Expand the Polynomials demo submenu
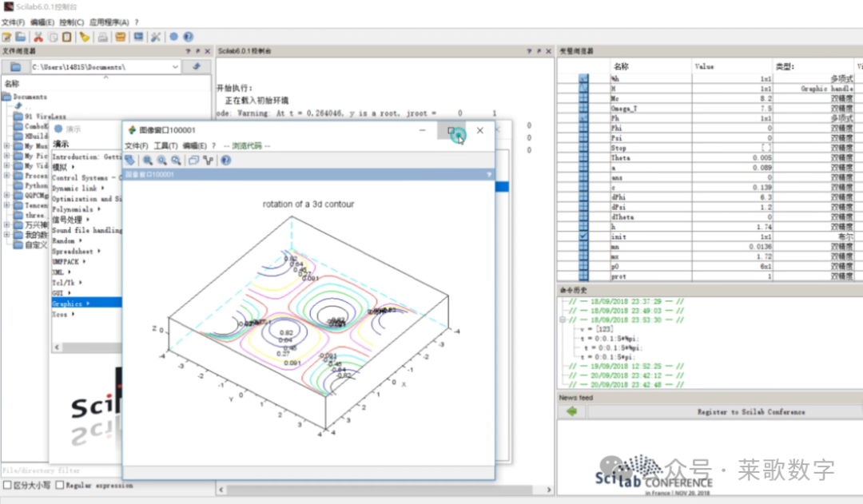Viewport: 863px width, 504px height. (x=99, y=209)
